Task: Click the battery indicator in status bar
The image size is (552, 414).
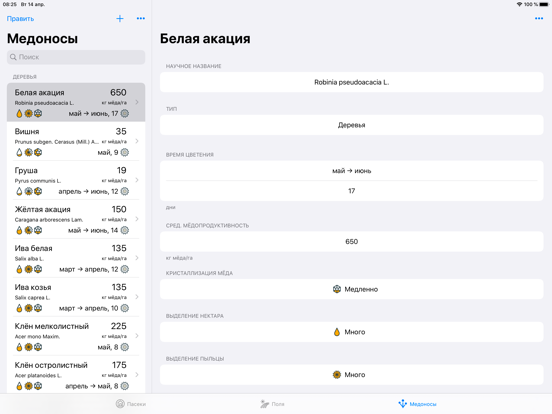Action: 544,5
